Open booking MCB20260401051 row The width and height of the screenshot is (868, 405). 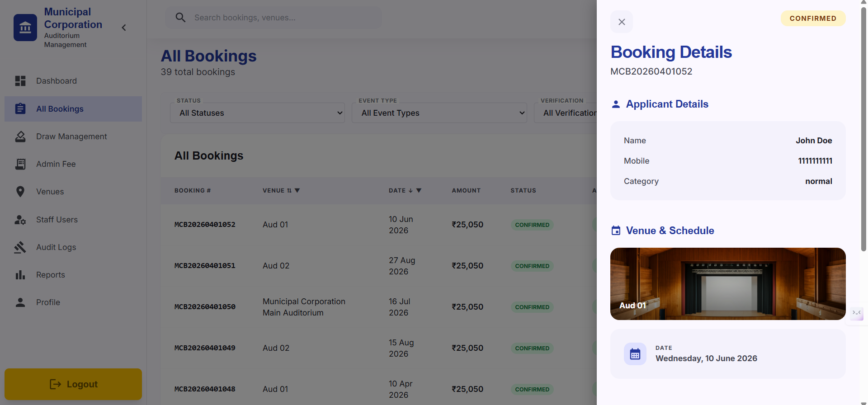click(x=379, y=266)
